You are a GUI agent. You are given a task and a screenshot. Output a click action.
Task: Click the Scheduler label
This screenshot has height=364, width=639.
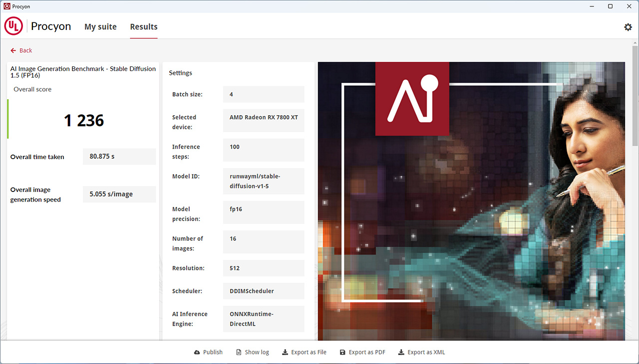(187, 291)
